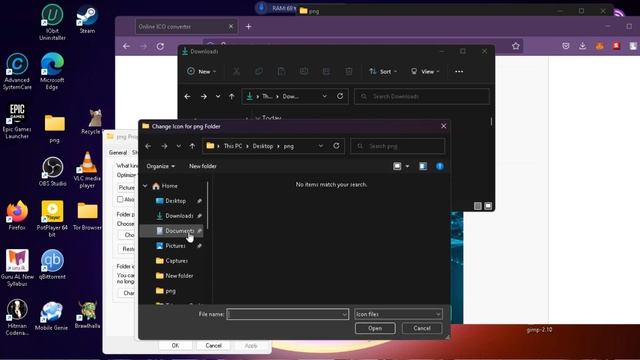The image size is (640, 360).
Task: Click the Search png field
Action: click(x=398, y=146)
